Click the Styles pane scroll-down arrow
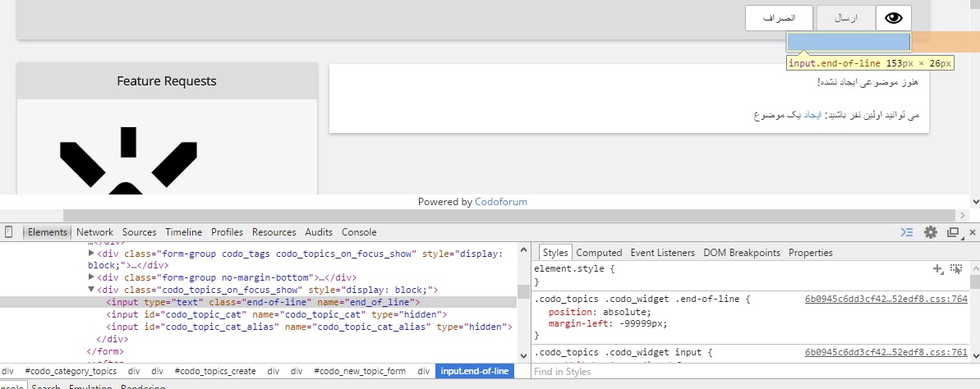Image resolution: width=980 pixels, height=389 pixels. (975, 356)
